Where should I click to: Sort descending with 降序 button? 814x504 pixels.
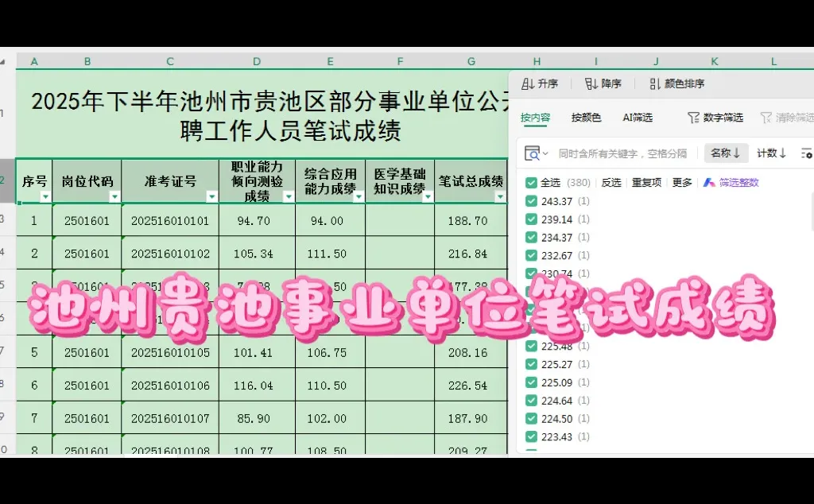[x=603, y=83]
